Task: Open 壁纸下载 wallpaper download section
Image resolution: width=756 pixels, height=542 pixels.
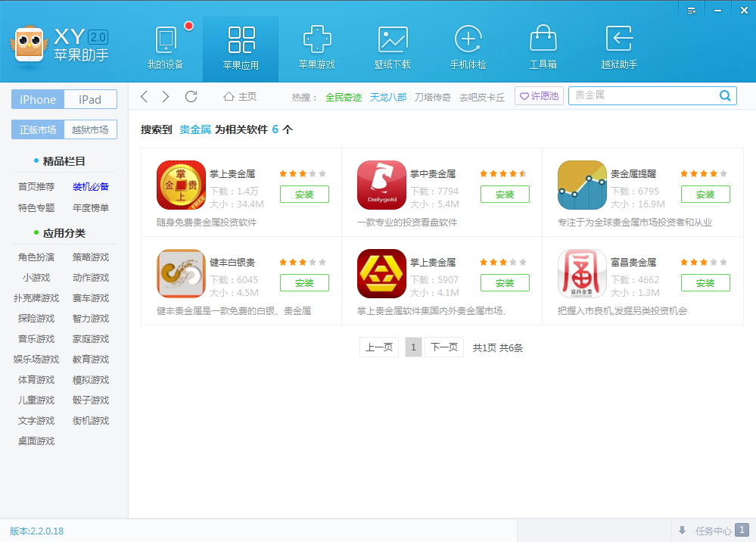Action: click(393, 48)
